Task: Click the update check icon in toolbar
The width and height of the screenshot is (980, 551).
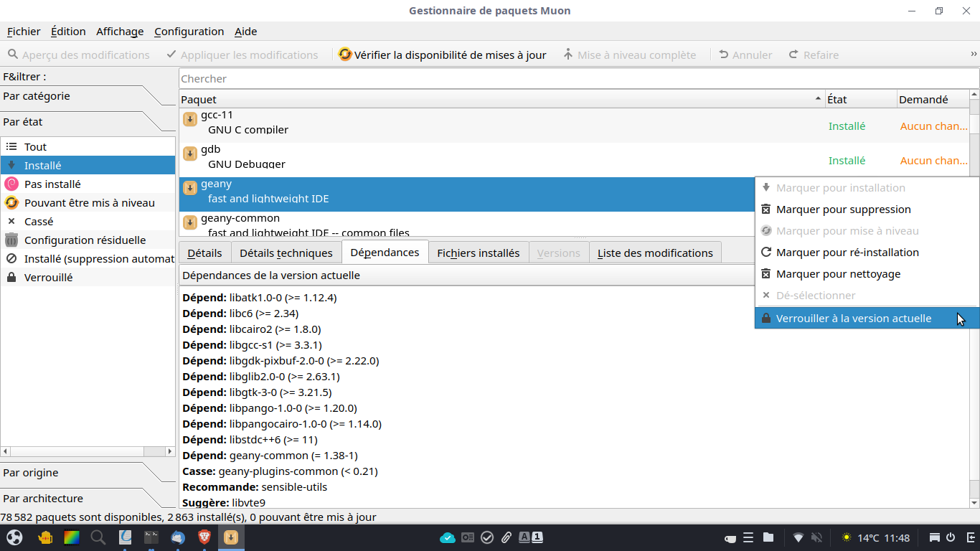Action: pyautogui.click(x=345, y=55)
